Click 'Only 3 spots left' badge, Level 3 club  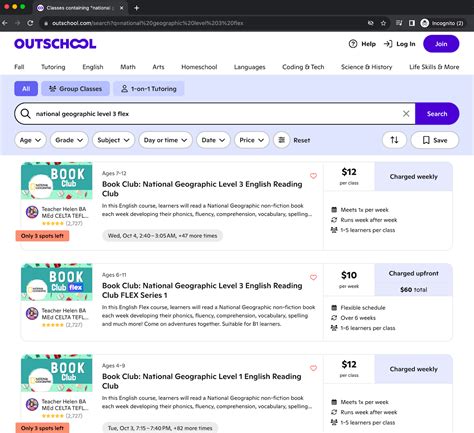[x=42, y=236]
